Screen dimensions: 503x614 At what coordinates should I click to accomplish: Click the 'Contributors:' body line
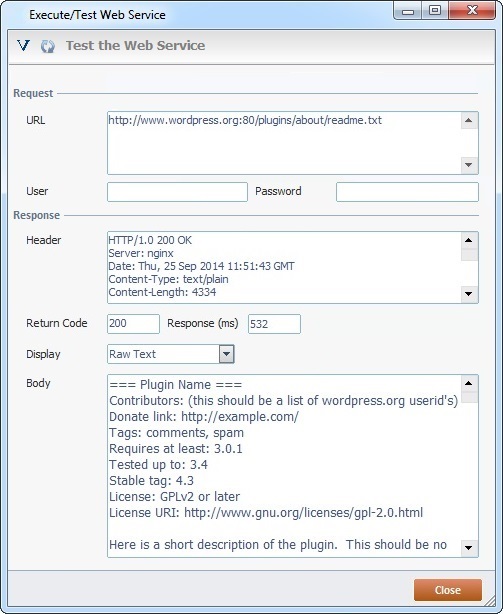[x=283, y=401]
